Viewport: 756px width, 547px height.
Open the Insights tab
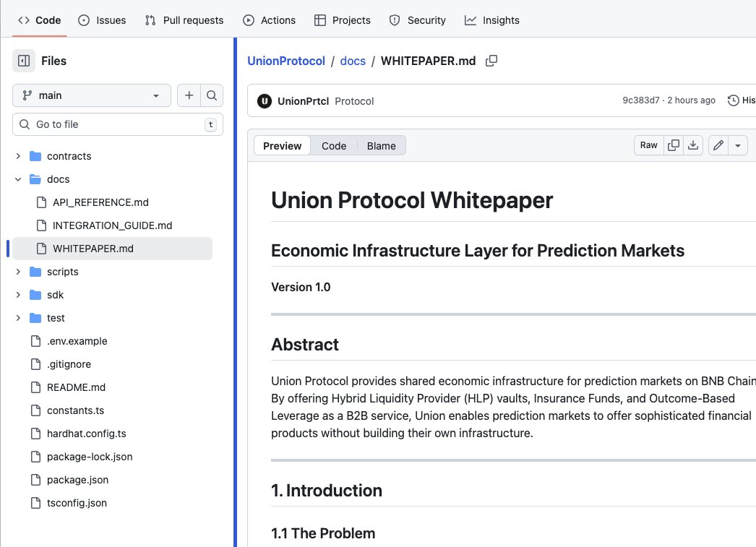491,20
